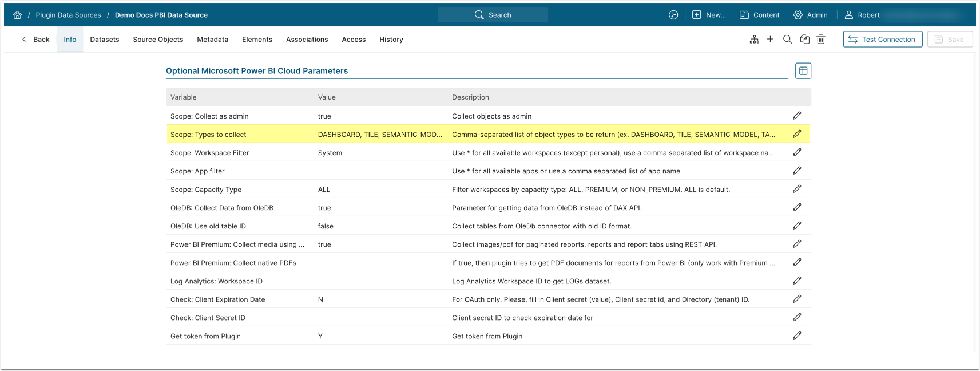
Task: Click the duplicate copy icon
Action: 805,40
